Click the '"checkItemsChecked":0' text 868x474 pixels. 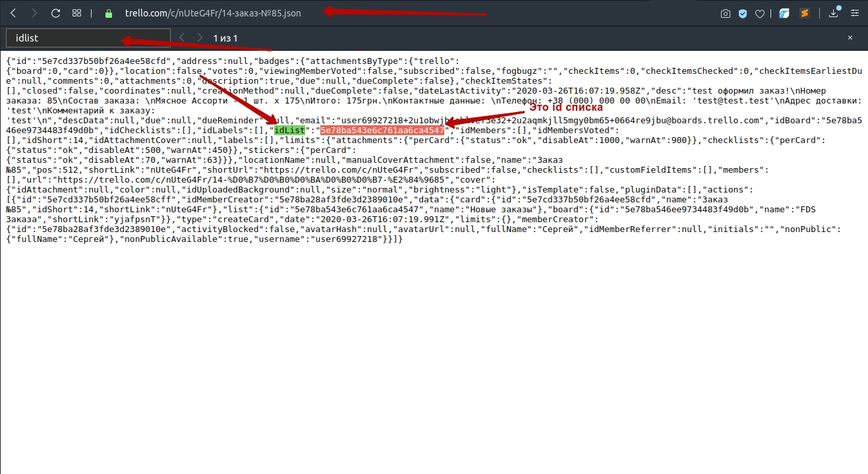[696, 71]
